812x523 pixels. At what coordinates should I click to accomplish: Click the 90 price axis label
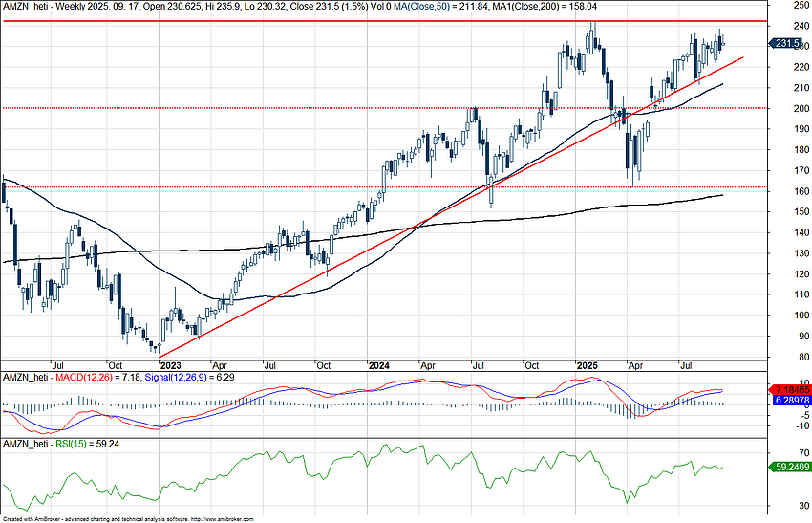[803, 336]
